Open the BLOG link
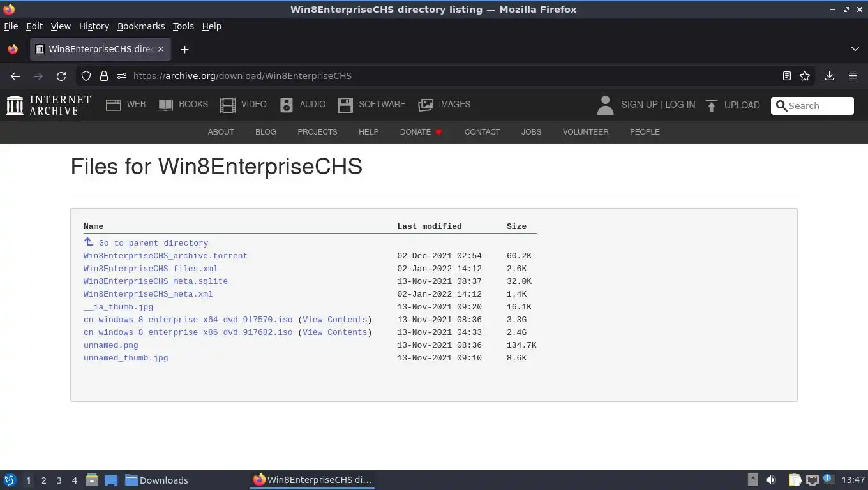The height and width of the screenshot is (490, 868). click(x=266, y=132)
